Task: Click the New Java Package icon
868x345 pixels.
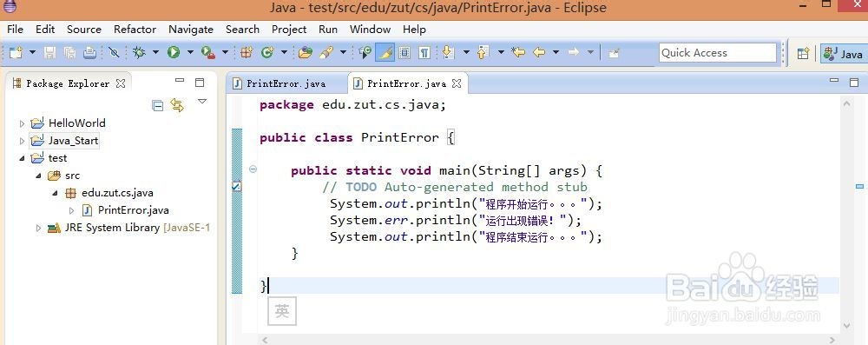Action: pos(247,53)
